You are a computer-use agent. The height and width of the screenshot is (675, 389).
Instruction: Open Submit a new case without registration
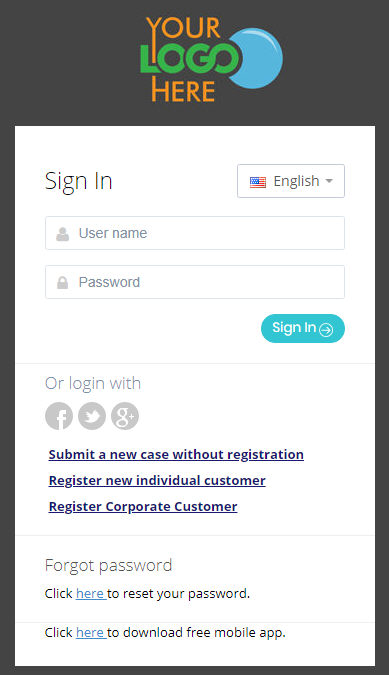[x=176, y=455]
